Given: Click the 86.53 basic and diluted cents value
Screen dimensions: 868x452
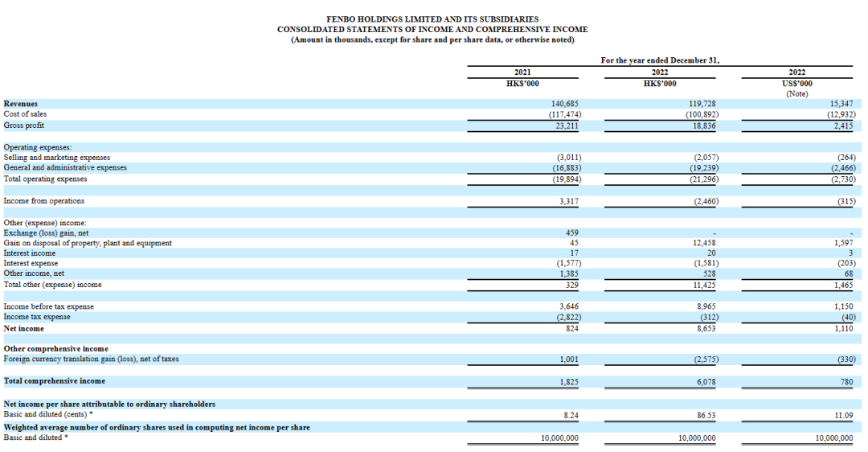Looking at the screenshot, I should click(706, 416).
